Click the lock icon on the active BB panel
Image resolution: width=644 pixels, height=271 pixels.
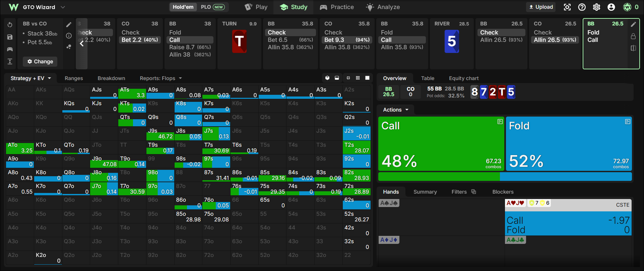click(633, 36)
